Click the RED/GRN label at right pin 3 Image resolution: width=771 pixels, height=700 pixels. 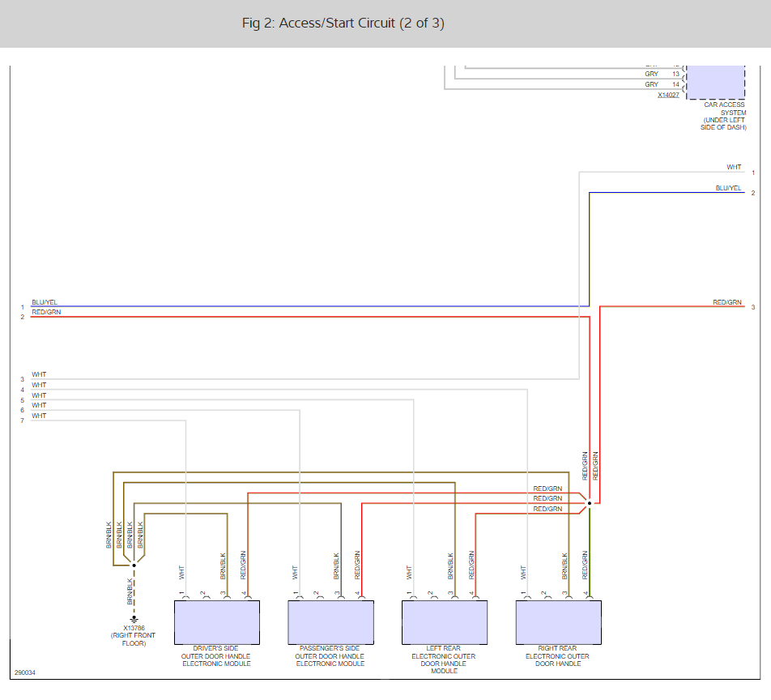click(726, 302)
